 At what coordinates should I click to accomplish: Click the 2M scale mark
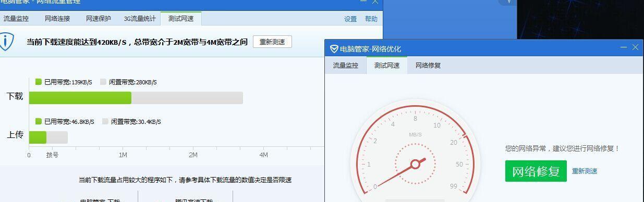tap(193, 155)
